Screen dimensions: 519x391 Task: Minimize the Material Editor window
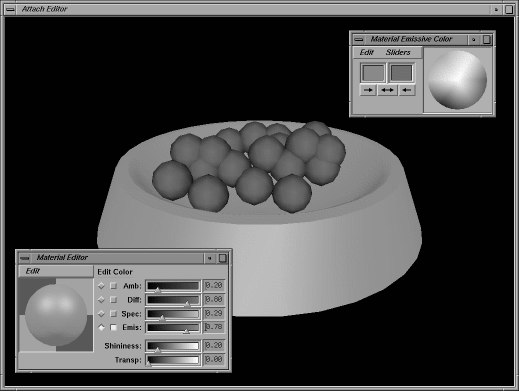coord(210,258)
